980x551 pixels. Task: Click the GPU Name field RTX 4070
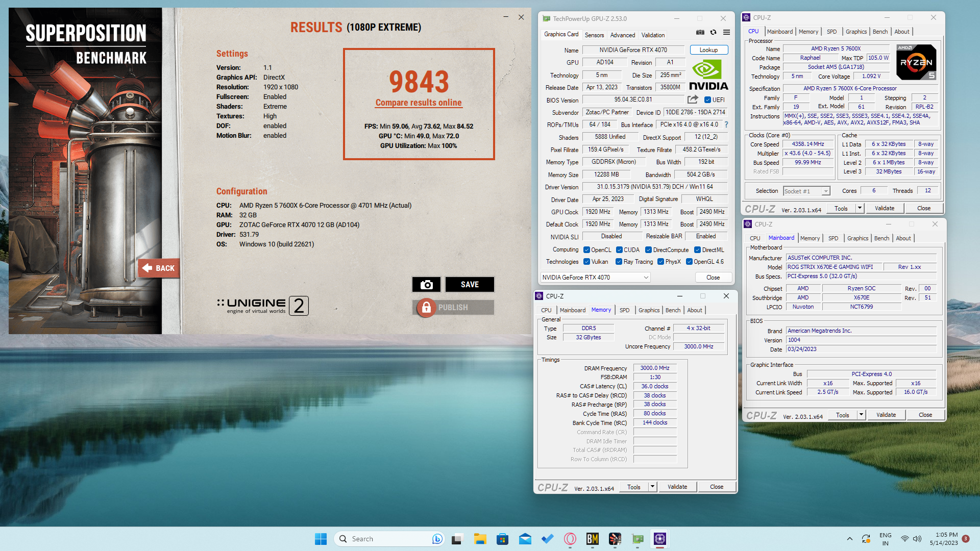[x=633, y=50]
